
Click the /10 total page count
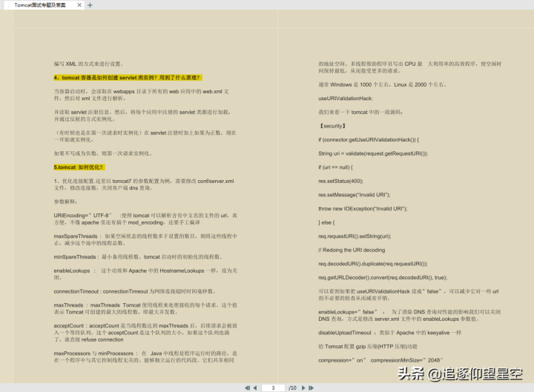tap(292, 388)
